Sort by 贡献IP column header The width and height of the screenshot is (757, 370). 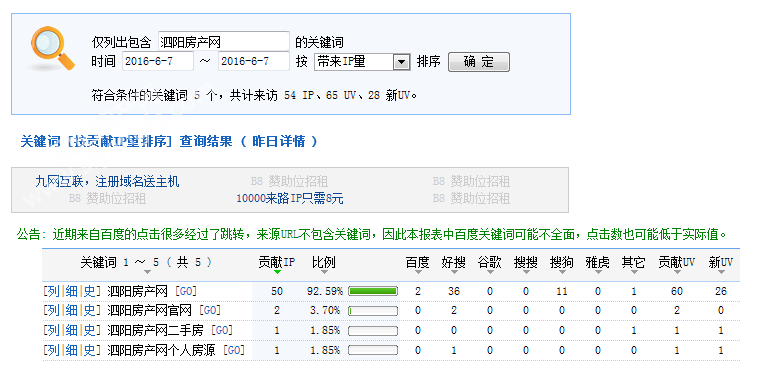[x=277, y=262]
